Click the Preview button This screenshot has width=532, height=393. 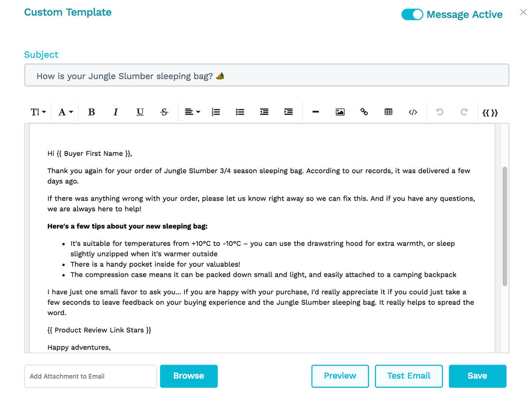340,376
